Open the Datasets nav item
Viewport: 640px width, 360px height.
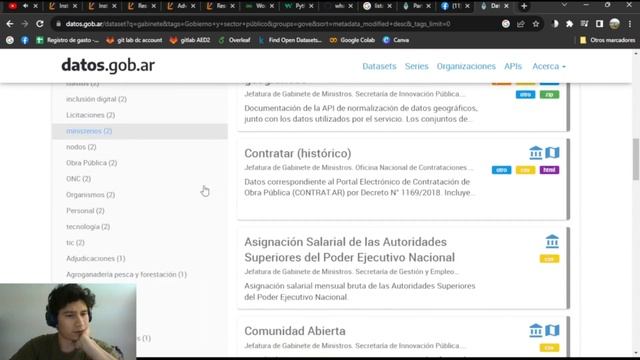click(x=379, y=66)
